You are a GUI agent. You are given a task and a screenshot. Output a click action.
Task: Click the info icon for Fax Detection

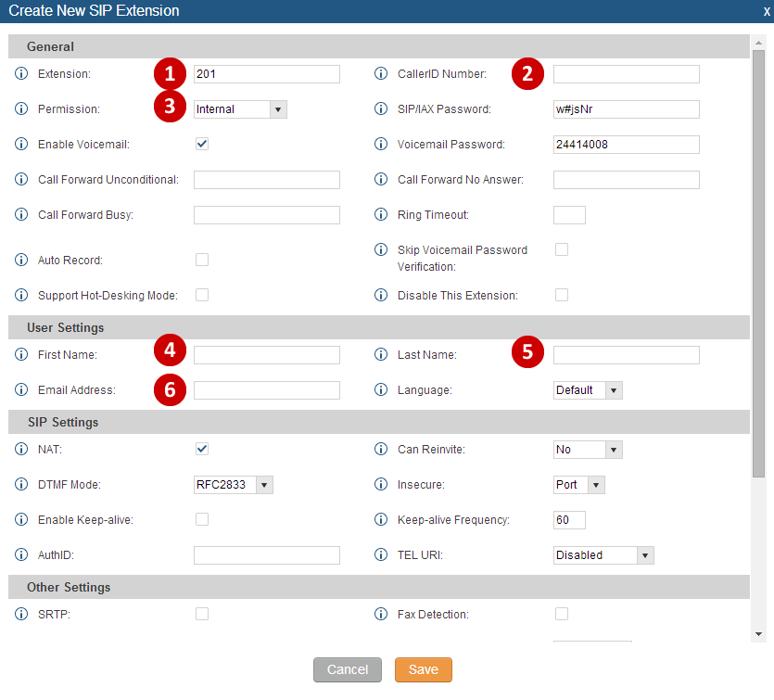pyautogui.click(x=381, y=614)
